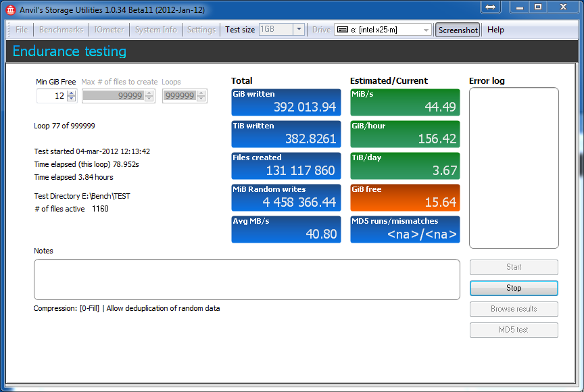This screenshot has width=584, height=392.
Task: Click the Screenshot button
Action: (458, 30)
